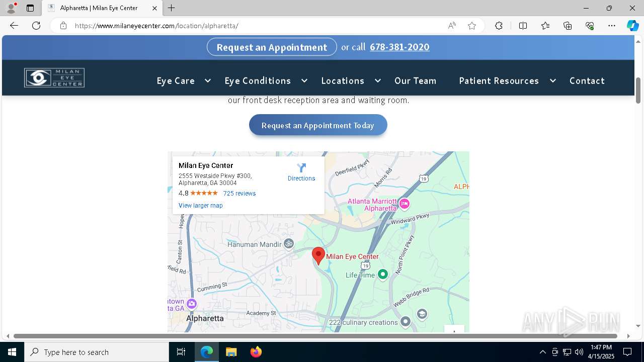Image resolution: width=644 pixels, height=362 pixels.
Task: Open the Eye Conditions menu
Action: point(258,80)
